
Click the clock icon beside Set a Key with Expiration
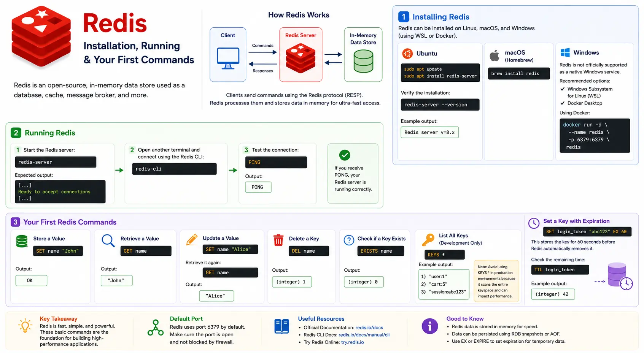click(534, 223)
